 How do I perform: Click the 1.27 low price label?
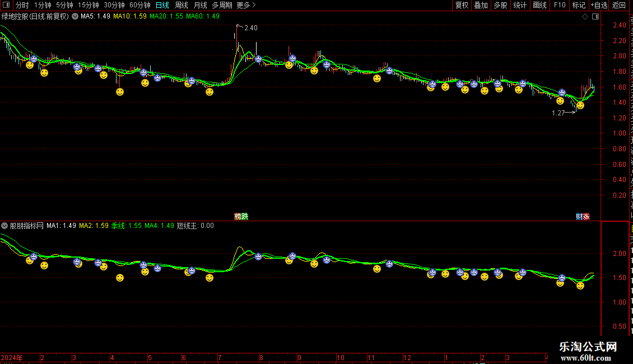558,113
